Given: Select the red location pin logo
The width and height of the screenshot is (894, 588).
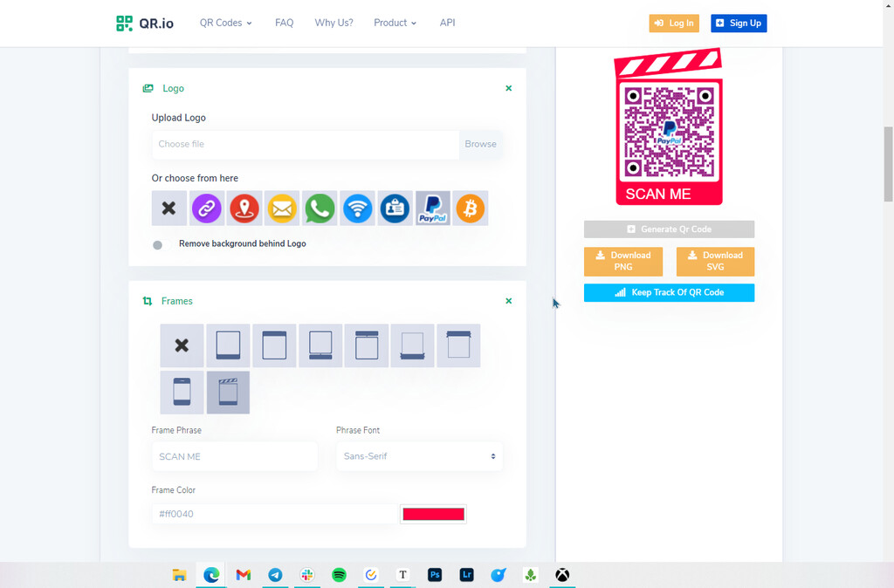Looking at the screenshot, I should coord(244,209).
